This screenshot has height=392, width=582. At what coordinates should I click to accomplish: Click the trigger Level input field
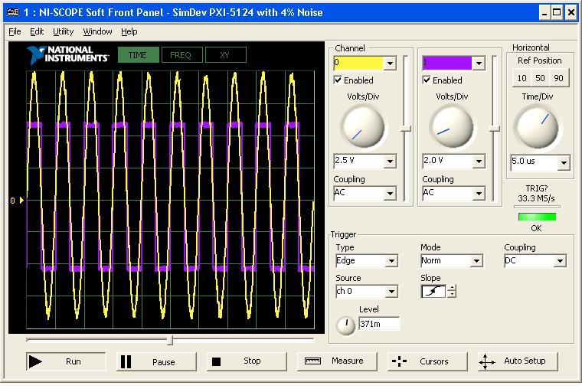[378, 324]
